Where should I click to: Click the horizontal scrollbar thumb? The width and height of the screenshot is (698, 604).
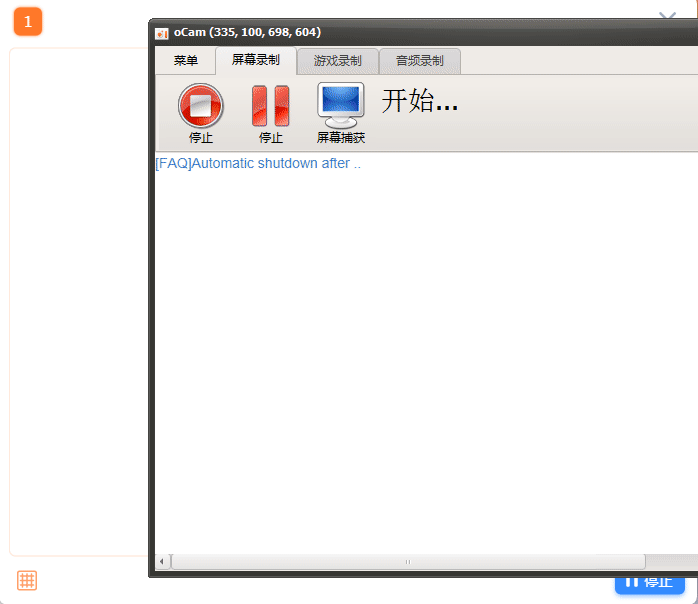tap(408, 562)
